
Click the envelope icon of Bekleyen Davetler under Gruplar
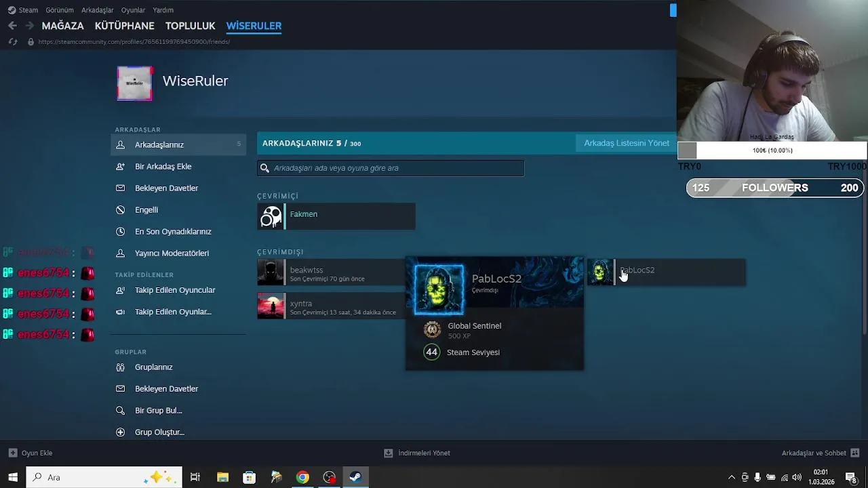tap(120, 388)
